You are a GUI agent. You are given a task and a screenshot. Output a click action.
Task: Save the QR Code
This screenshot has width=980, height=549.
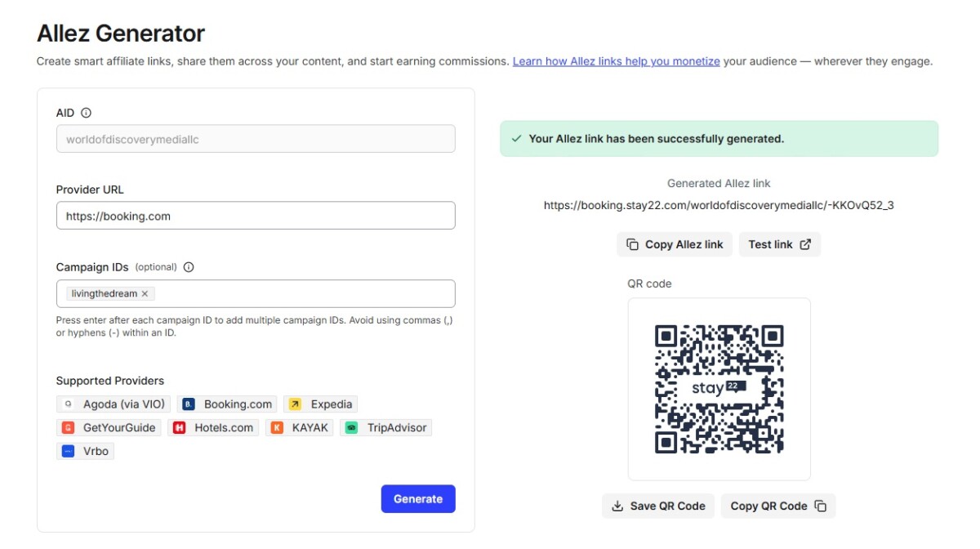[x=658, y=506]
